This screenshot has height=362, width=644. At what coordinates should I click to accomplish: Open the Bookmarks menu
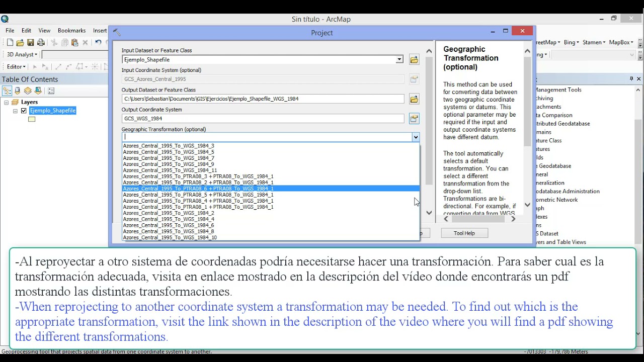(x=71, y=31)
